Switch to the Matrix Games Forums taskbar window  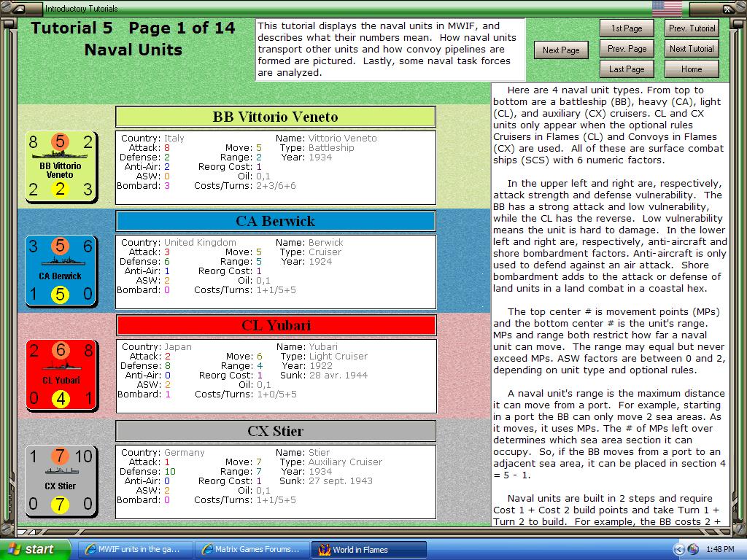(x=252, y=550)
